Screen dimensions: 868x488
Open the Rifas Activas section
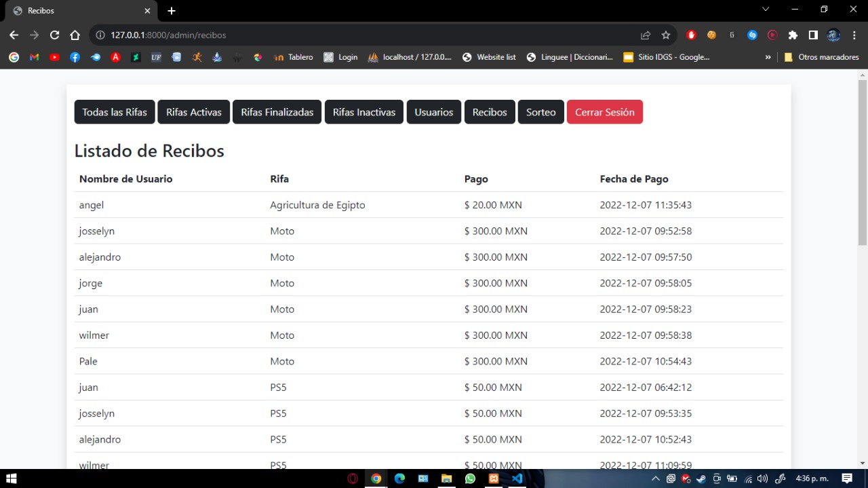click(194, 112)
